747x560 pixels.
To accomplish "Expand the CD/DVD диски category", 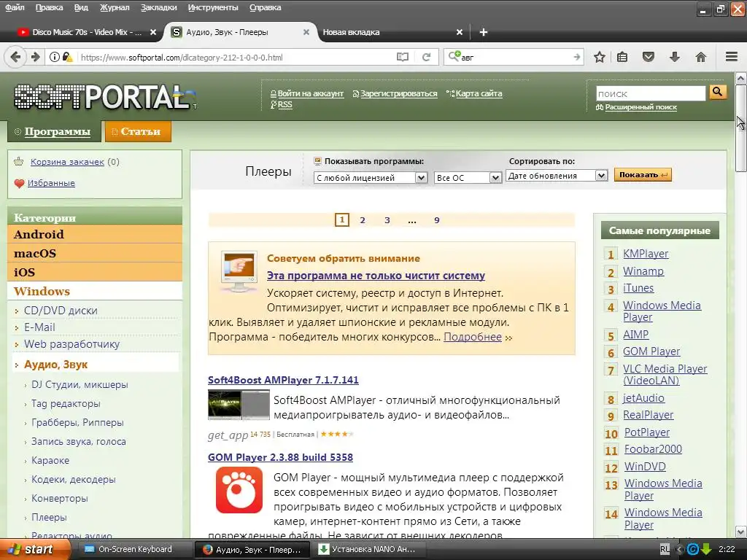I will coord(61,311).
